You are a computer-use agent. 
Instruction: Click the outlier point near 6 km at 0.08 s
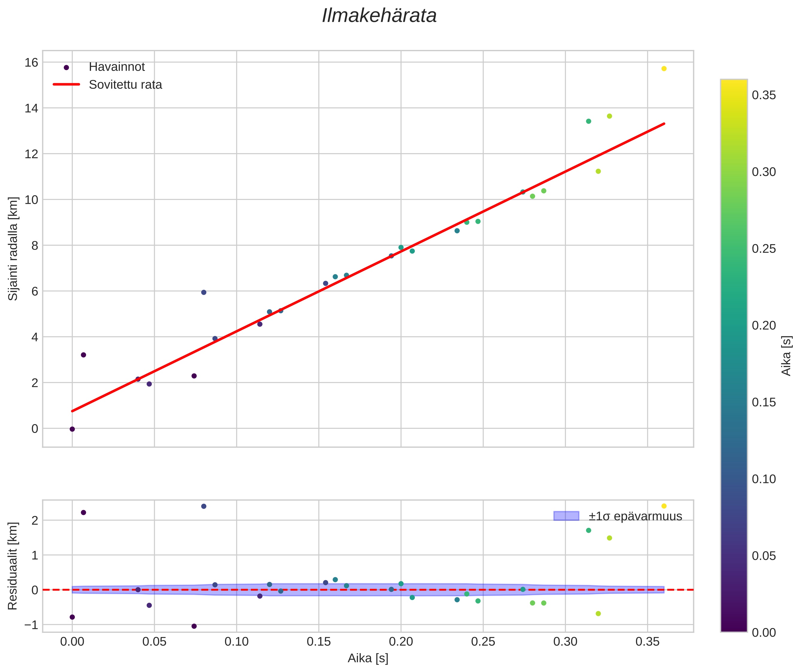click(204, 292)
